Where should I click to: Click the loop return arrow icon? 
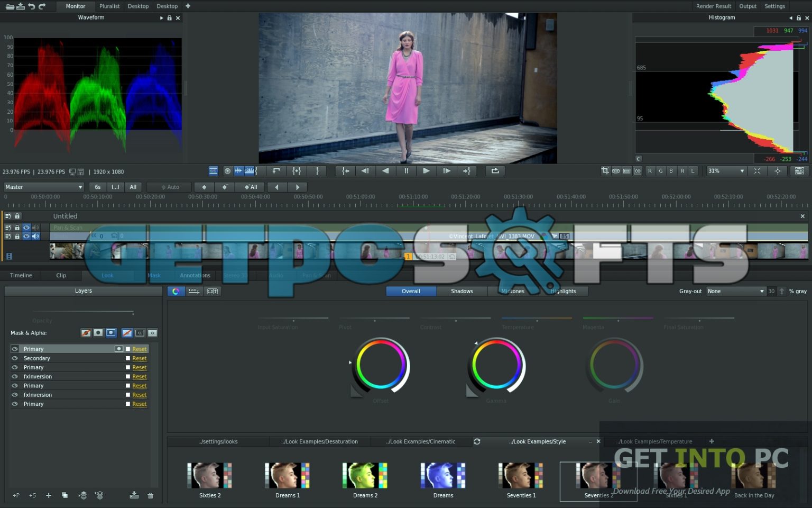[x=276, y=171]
